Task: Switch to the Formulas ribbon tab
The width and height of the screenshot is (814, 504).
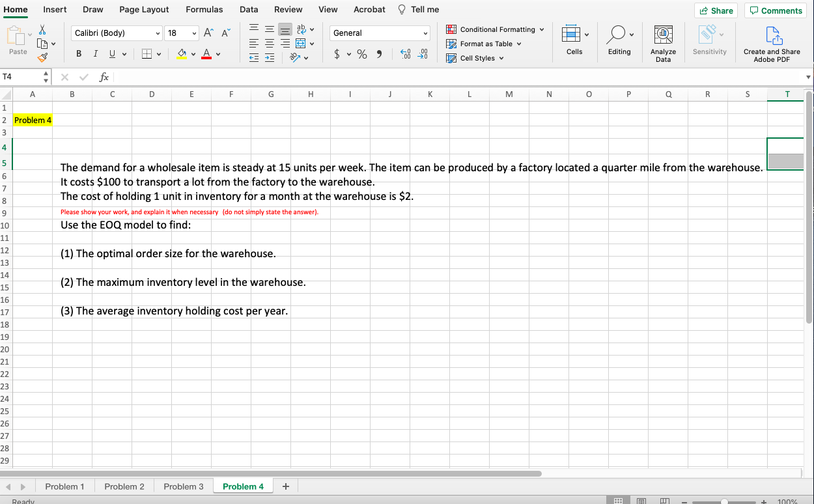Action: [204, 9]
